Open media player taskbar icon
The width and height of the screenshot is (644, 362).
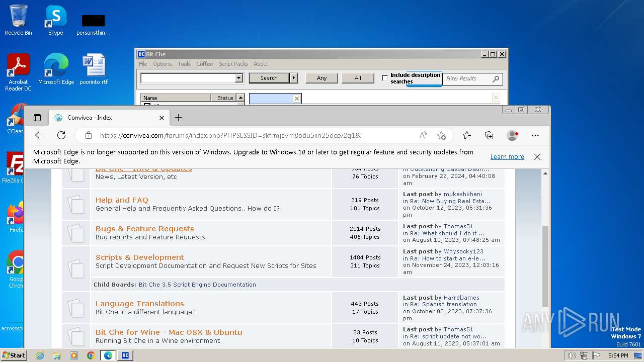(74, 355)
